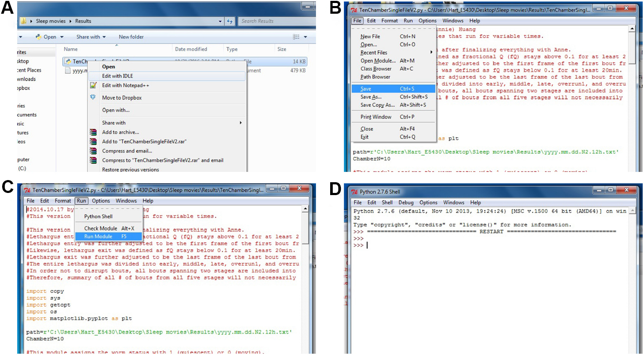Choose Open... in the File menu
This screenshot has width=644, height=355.
[369, 45]
